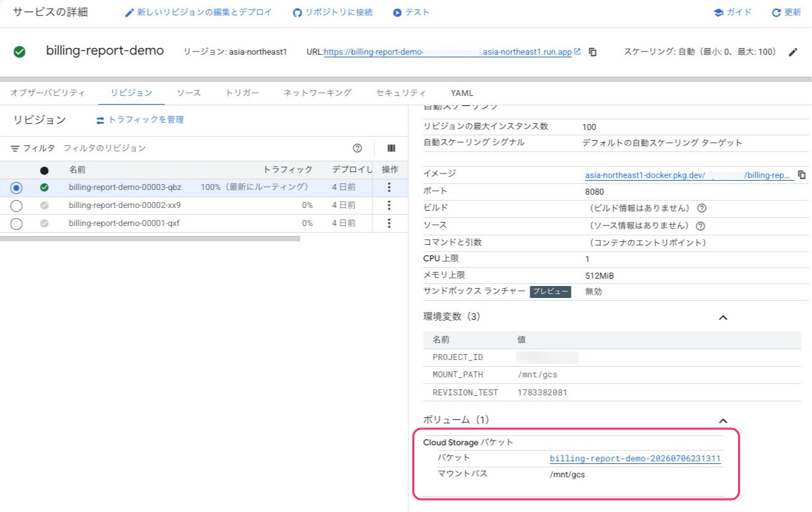This screenshot has height=512, width=812.
Task: Collapse the 環境変数 (3) section
Action: (x=723, y=317)
